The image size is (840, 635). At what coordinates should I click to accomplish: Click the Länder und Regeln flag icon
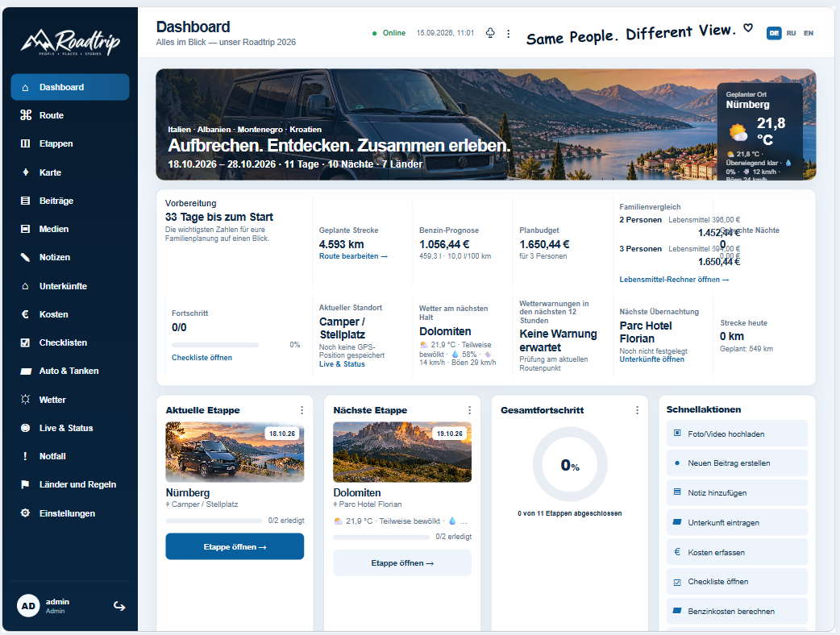pos(25,484)
